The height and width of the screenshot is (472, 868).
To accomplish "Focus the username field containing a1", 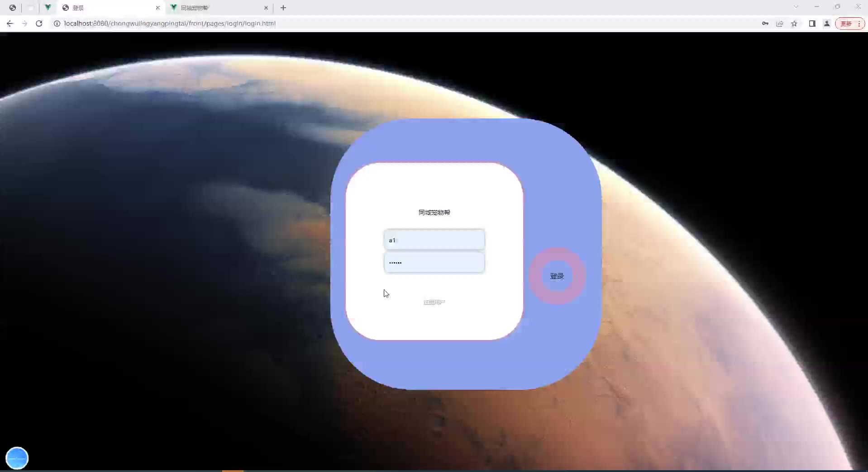I will (x=434, y=240).
